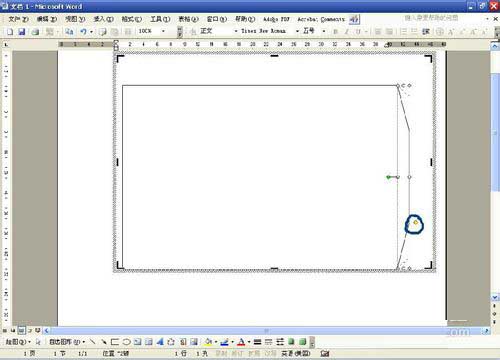Open the 3-D Style options

[303, 342]
